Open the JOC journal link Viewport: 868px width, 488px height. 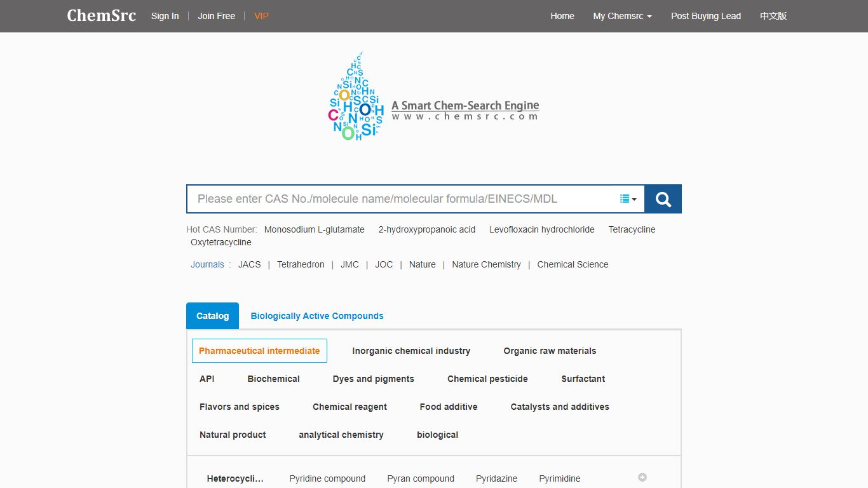(384, 264)
